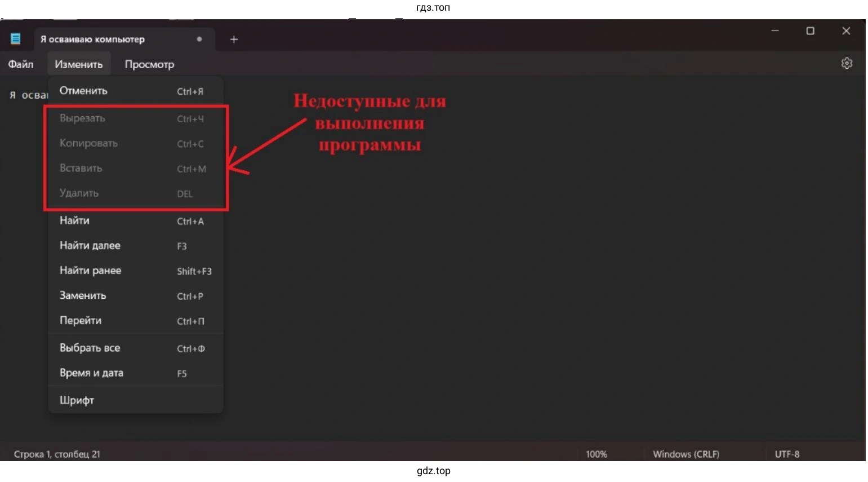Image resolution: width=868 pixels, height=482 pixels.
Task: Choose Найти далее from the menu
Action: (x=90, y=245)
